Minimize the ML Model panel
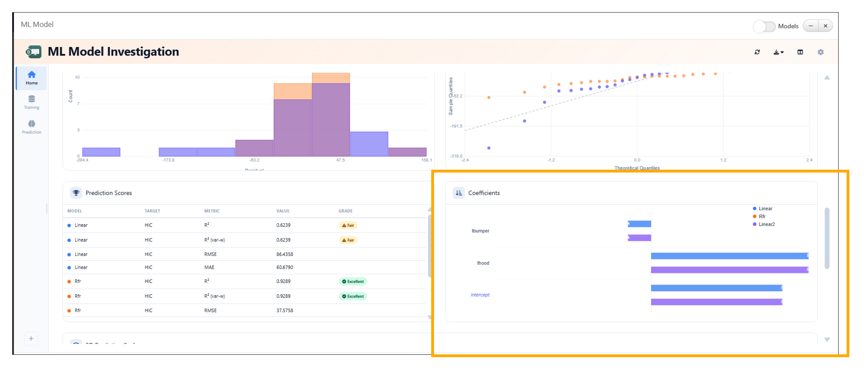Viewport: 868px width, 387px height. point(811,26)
